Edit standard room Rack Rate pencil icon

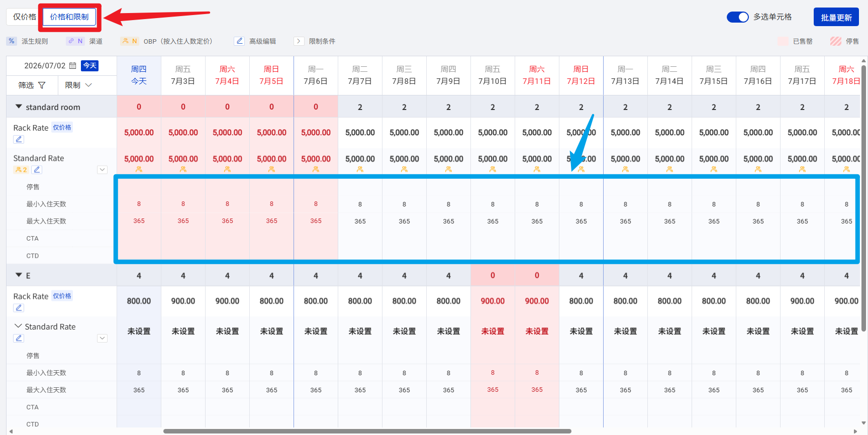coord(19,139)
